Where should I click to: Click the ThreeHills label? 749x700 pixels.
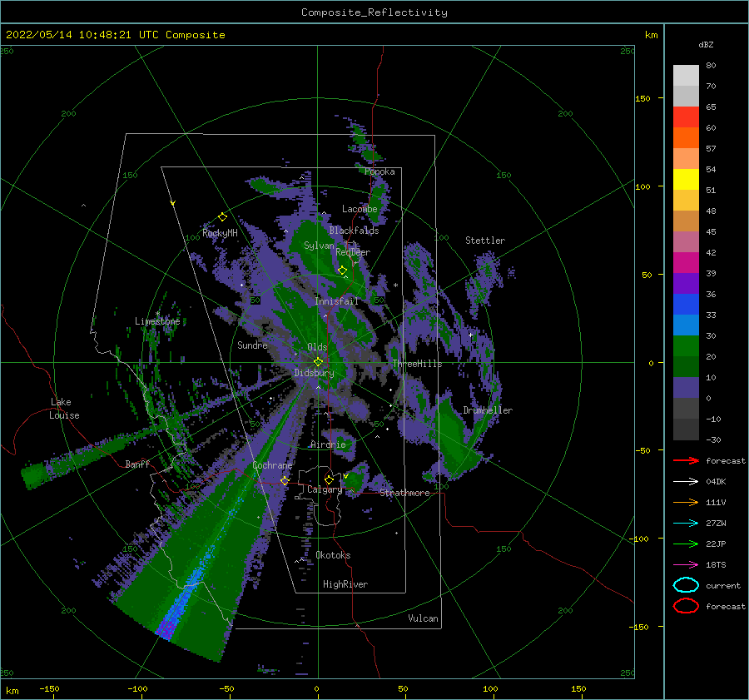[417, 364]
